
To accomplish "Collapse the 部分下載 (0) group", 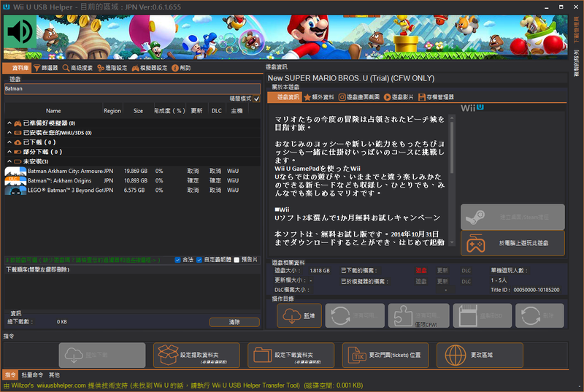I will point(9,152).
